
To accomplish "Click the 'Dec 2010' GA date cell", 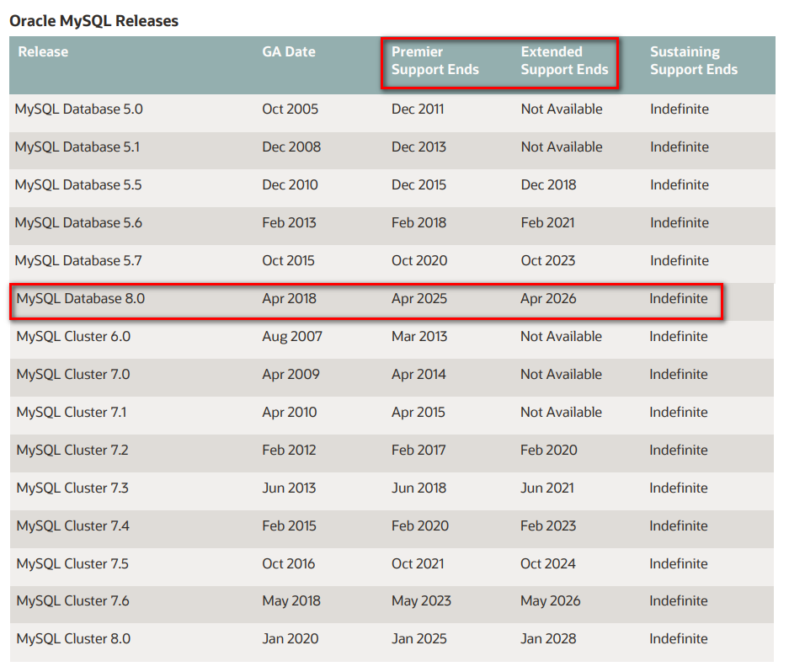I will click(x=290, y=184).
